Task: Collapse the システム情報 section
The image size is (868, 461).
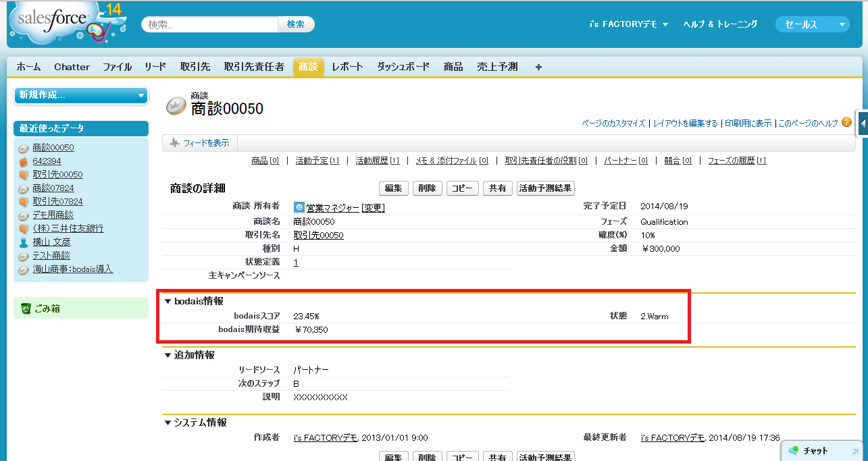Action: [x=168, y=423]
